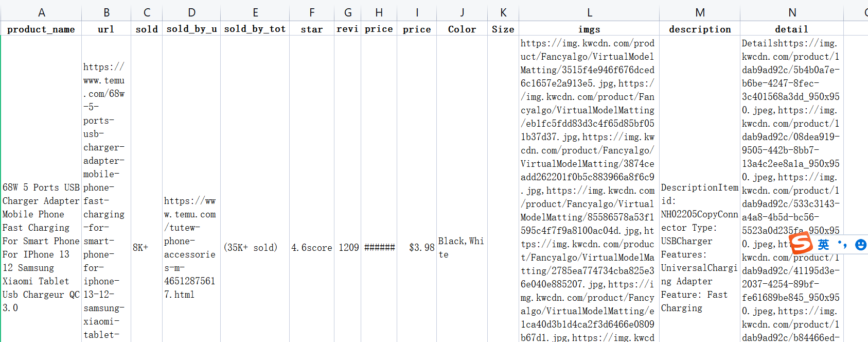Open the Sogou emoji smiley panel
Screen dimensions: 868x342
(x=860, y=245)
